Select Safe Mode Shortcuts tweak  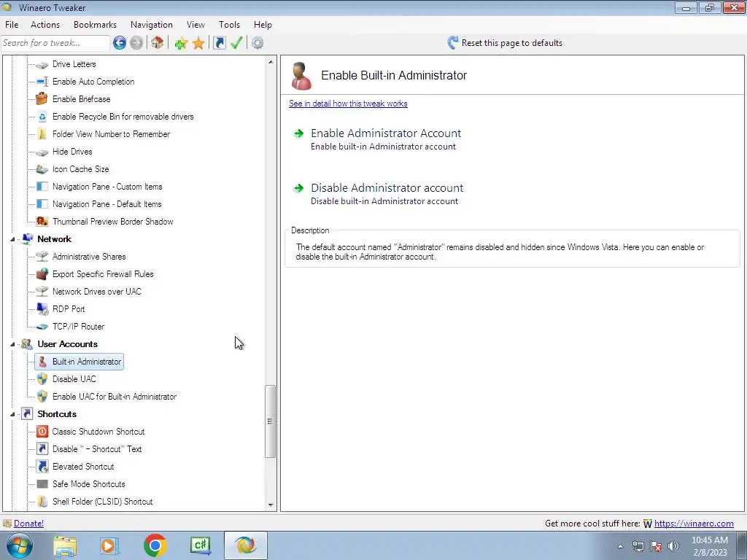[x=88, y=484]
